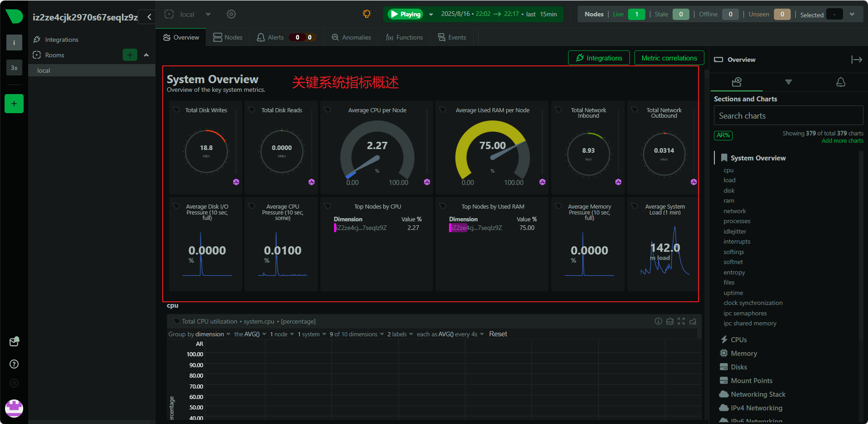Click the lightbulb notifications icon
This screenshot has width=868, height=424.
pyautogui.click(x=367, y=14)
